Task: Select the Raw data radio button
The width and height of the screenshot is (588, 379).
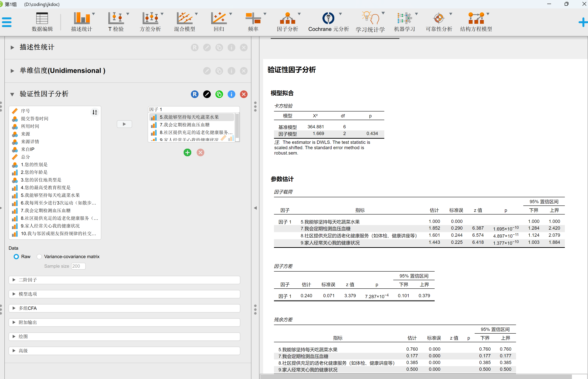Action: coord(16,257)
